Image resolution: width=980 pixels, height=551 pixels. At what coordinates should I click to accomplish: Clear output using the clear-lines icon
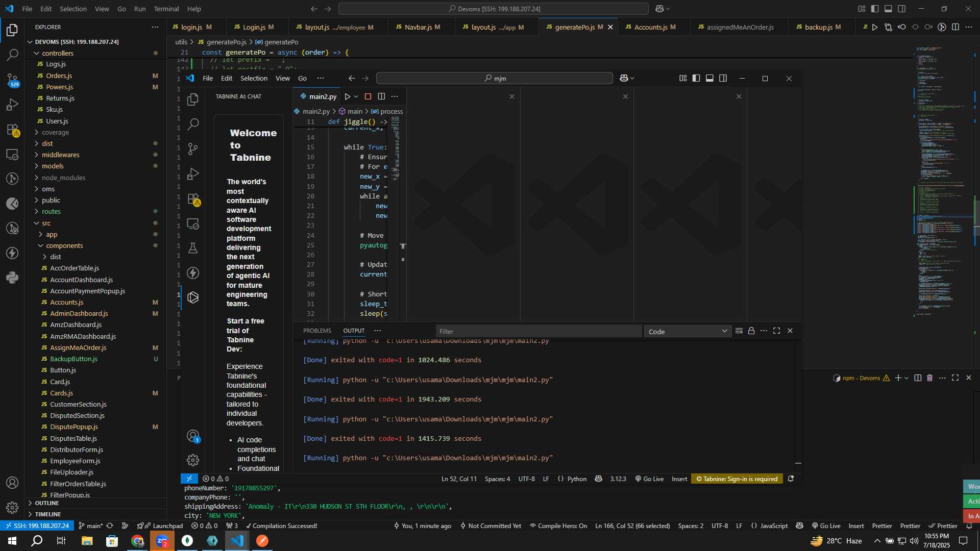click(x=739, y=331)
